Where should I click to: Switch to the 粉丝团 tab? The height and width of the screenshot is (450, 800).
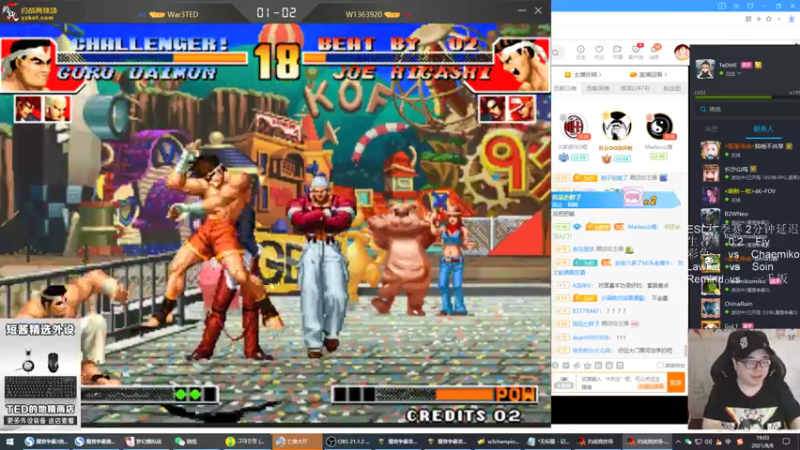(671, 88)
